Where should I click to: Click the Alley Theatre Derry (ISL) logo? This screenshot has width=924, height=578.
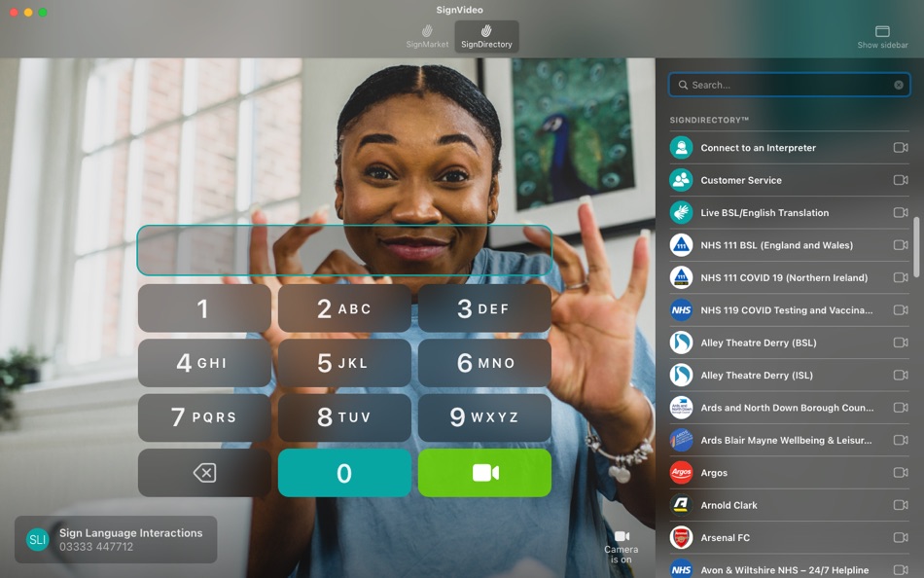tap(681, 375)
